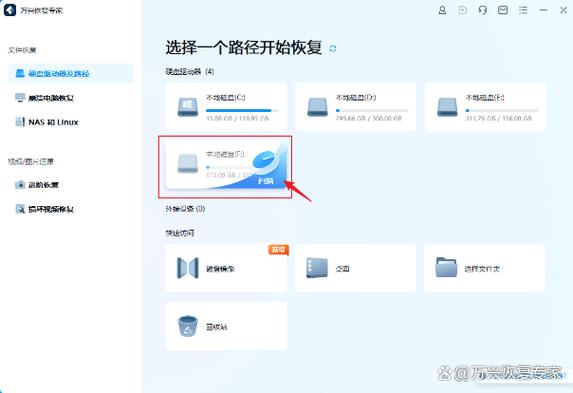
Task: Click the drive icon of disk F
Action: coord(187,163)
